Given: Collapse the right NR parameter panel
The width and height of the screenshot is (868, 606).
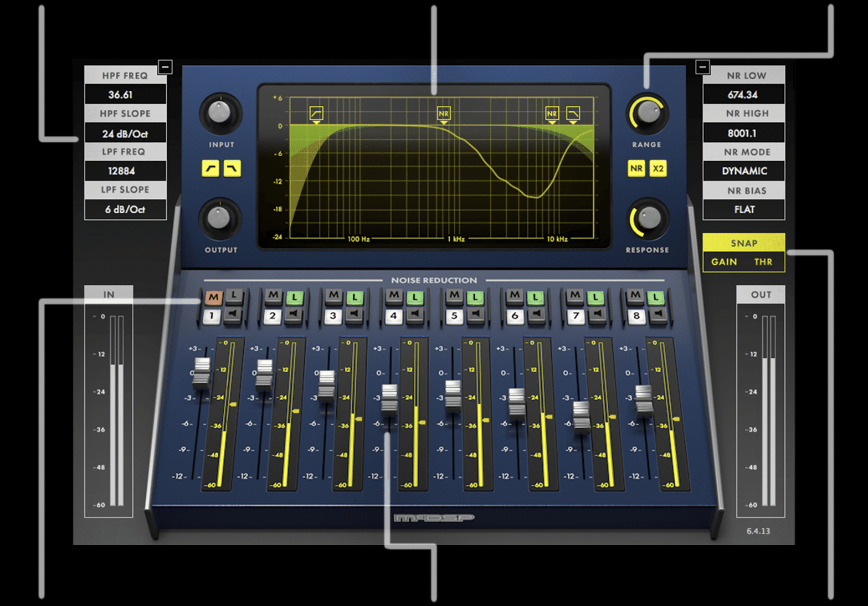Looking at the screenshot, I should coord(702,67).
